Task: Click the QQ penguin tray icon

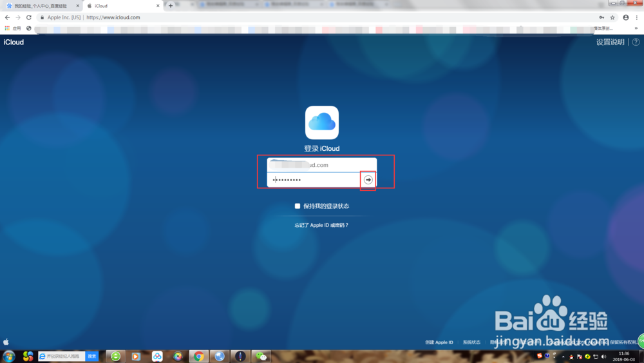Action: tap(571, 357)
